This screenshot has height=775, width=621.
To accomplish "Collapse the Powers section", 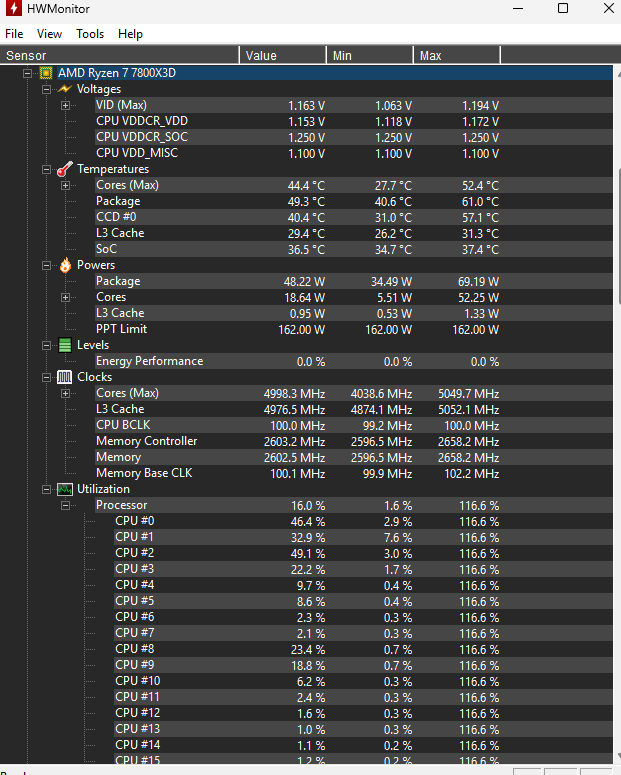I will pos(46,265).
